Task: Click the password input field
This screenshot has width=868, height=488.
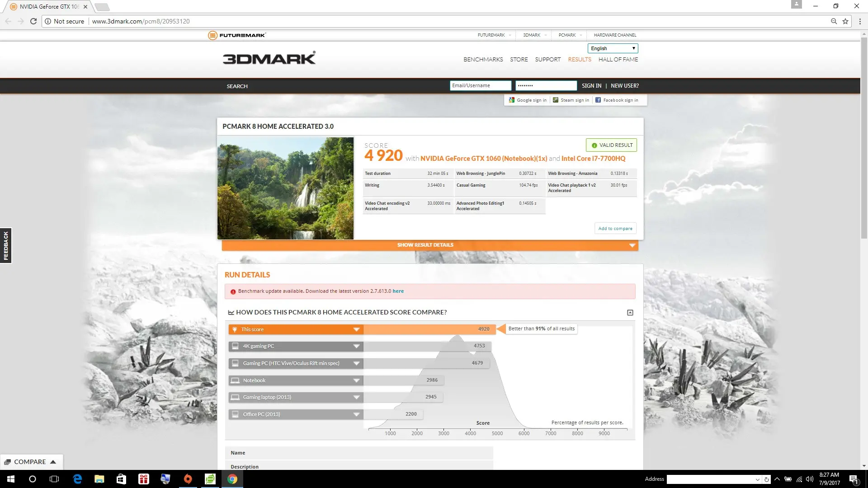Action: pyautogui.click(x=546, y=85)
